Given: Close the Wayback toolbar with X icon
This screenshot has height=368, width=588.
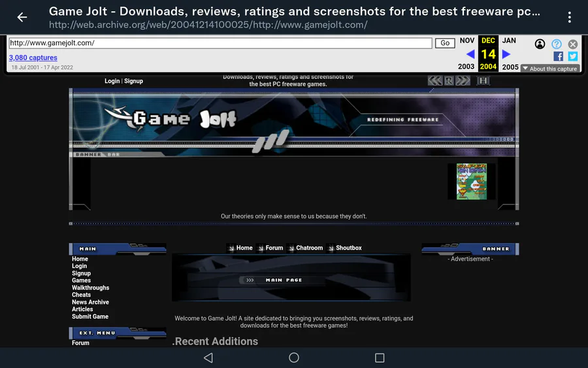Looking at the screenshot, I should 572,44.
